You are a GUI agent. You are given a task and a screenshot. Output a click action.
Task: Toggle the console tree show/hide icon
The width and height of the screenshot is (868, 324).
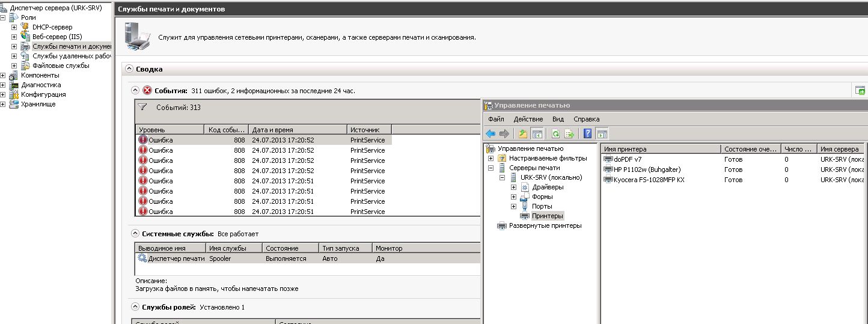click(x=537, y=134)
